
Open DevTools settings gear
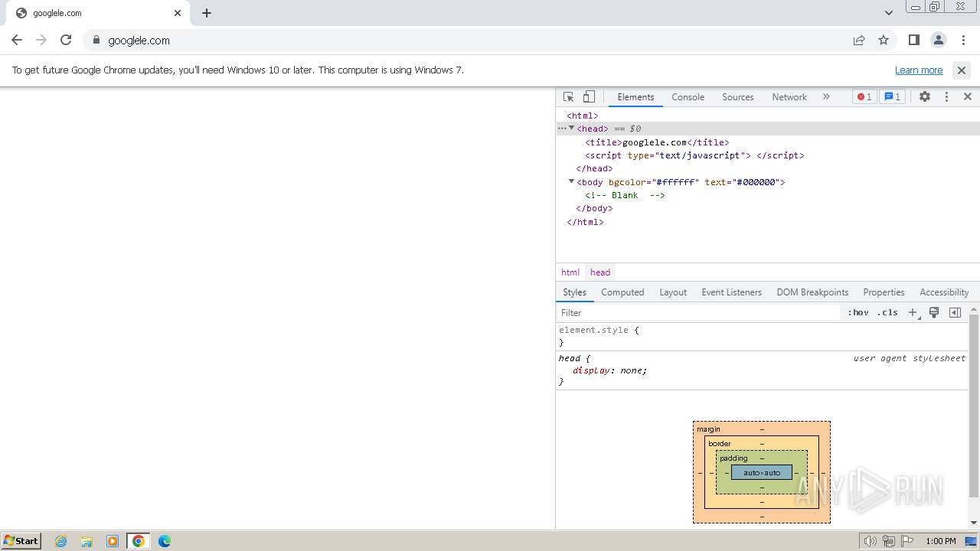(x=925, y=97)
